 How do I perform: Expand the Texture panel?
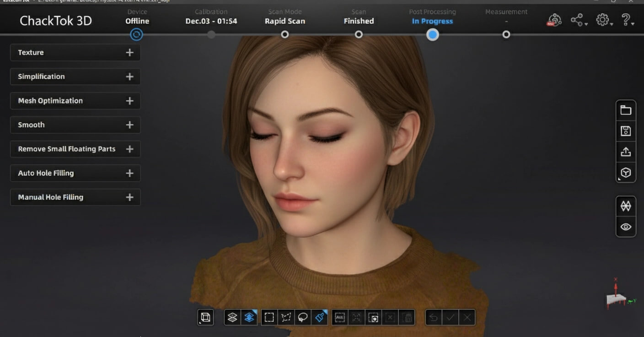pyautogui.click(x=75, y=53)
